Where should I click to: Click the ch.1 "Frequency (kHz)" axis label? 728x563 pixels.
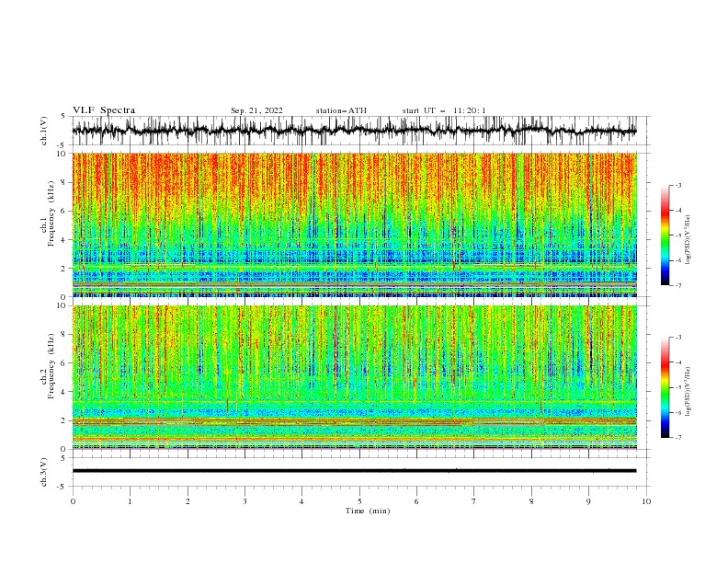[x=51, y=213]
